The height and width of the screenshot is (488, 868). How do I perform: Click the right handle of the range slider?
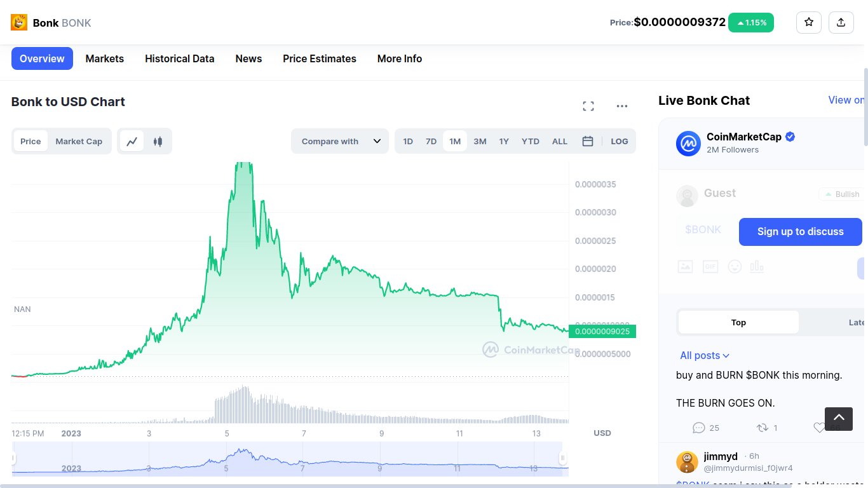(562, 458)
